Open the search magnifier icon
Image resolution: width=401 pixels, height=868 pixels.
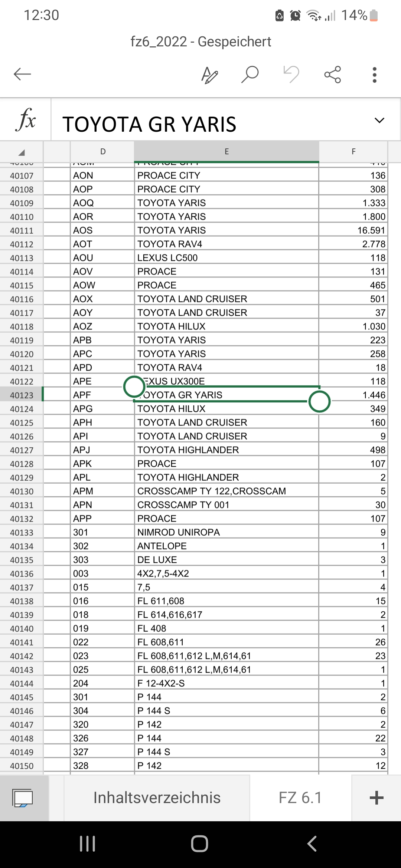250,75
